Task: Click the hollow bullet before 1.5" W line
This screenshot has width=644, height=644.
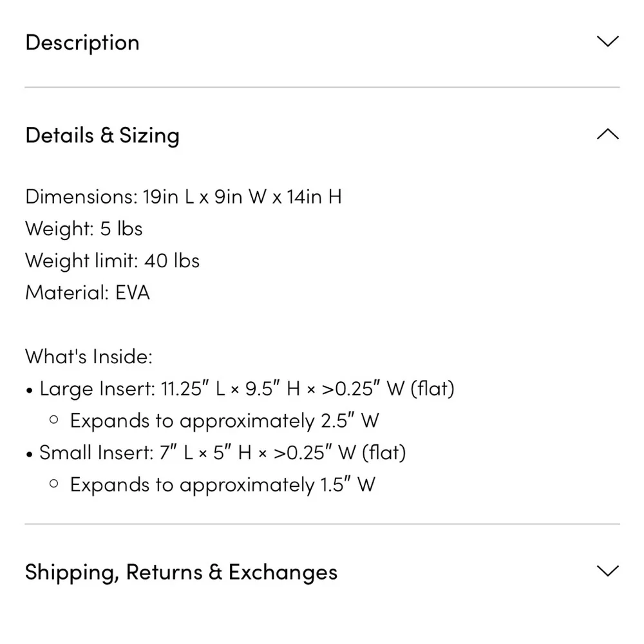Action: pos(54,484)
